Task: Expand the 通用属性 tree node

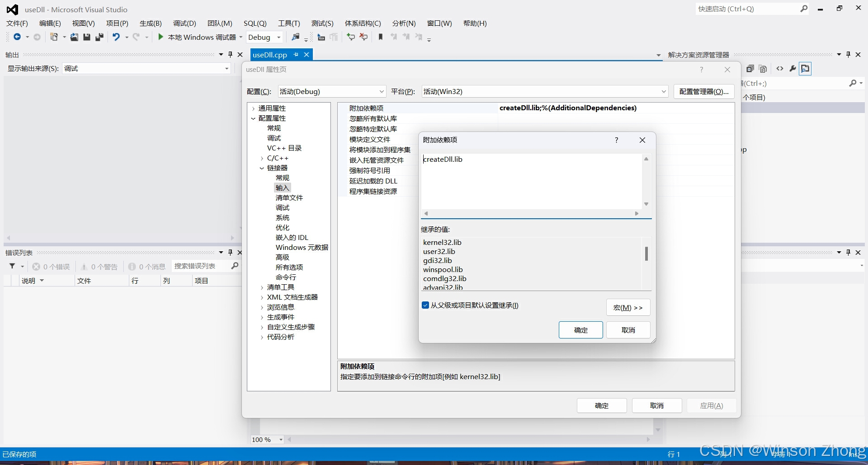Action: pyautogui.click(x=253, y=108)
